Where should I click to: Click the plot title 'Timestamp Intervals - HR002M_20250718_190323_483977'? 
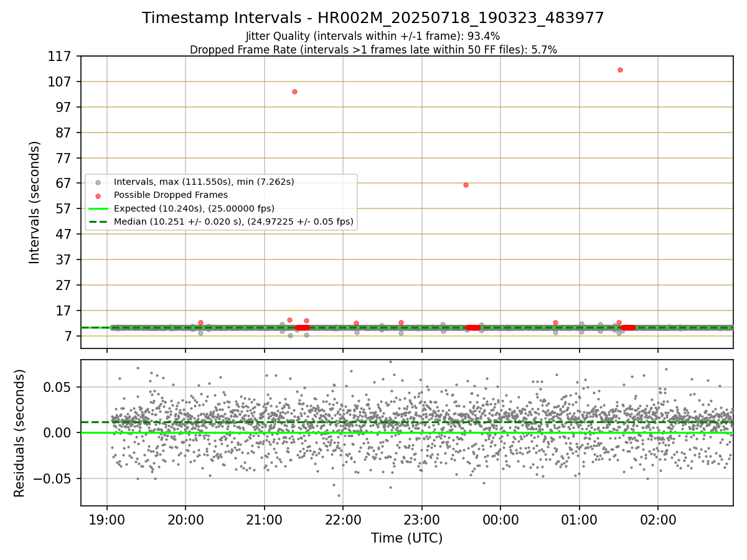pyautogui.click(x=373, y=18)
